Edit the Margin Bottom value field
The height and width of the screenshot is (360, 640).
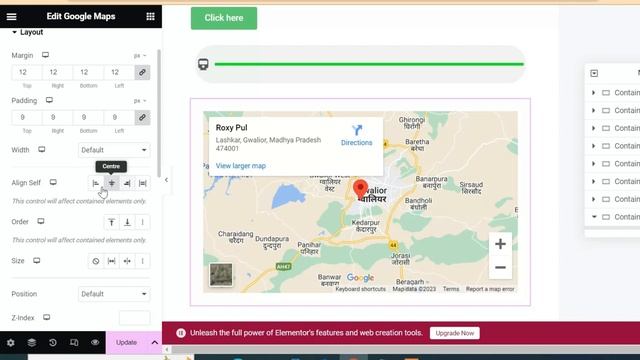click(88, 72)
